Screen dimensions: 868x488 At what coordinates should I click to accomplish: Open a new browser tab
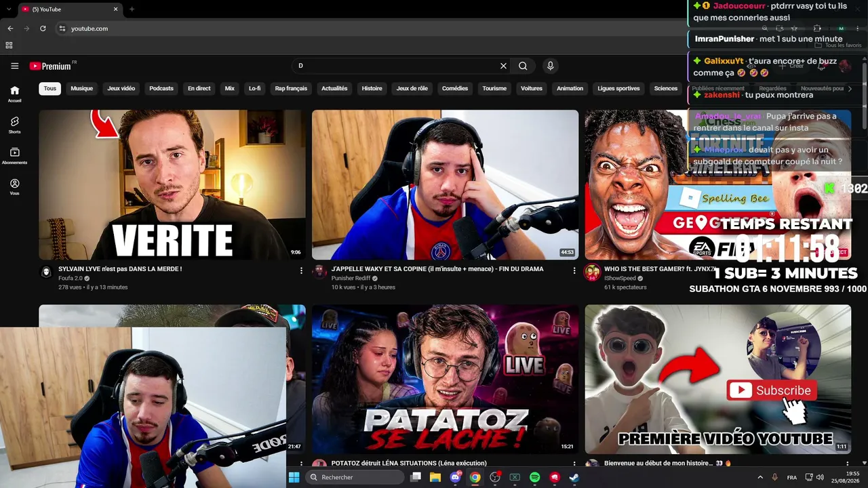tap(132, 9)
